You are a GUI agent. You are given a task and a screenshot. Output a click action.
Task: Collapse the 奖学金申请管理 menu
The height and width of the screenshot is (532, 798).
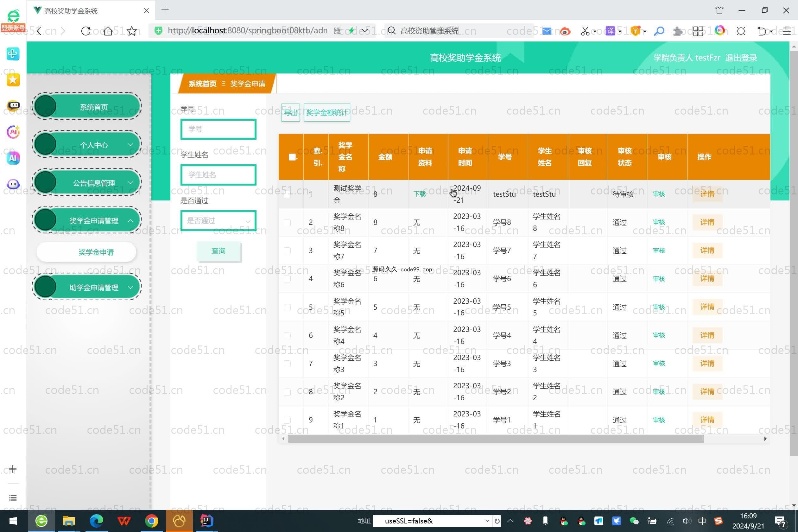pyautogui.click(x=87, y=220)
